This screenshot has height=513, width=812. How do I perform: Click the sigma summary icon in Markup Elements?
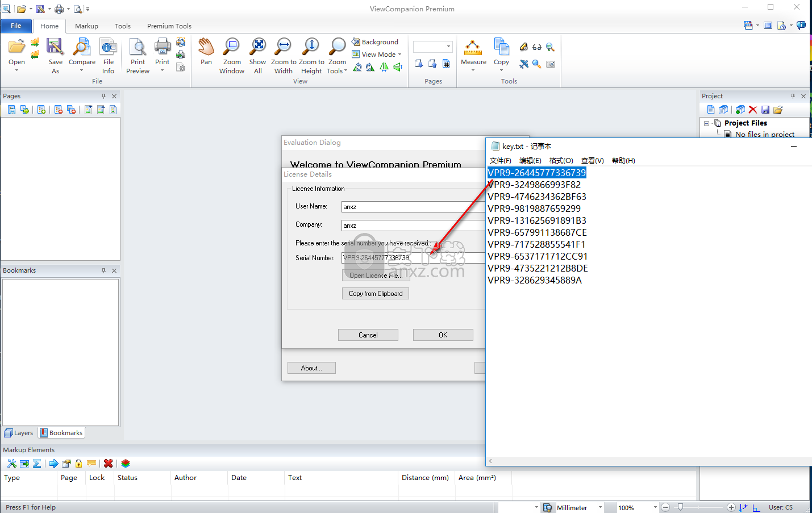pyautogui.click(x=37, y=464)
